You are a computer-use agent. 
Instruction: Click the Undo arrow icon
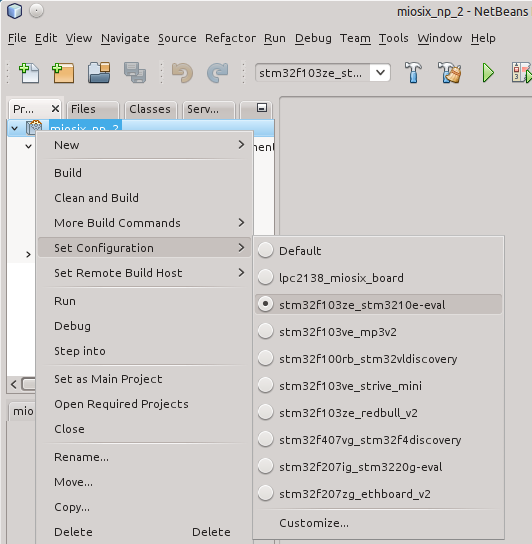tap(183, 73)
